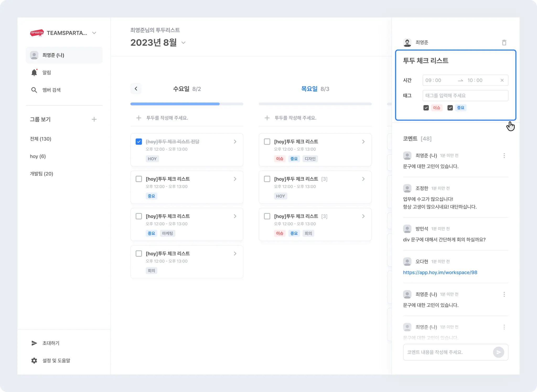Toggle the 중요 tag checkbox in detail panel

point(450,108)
